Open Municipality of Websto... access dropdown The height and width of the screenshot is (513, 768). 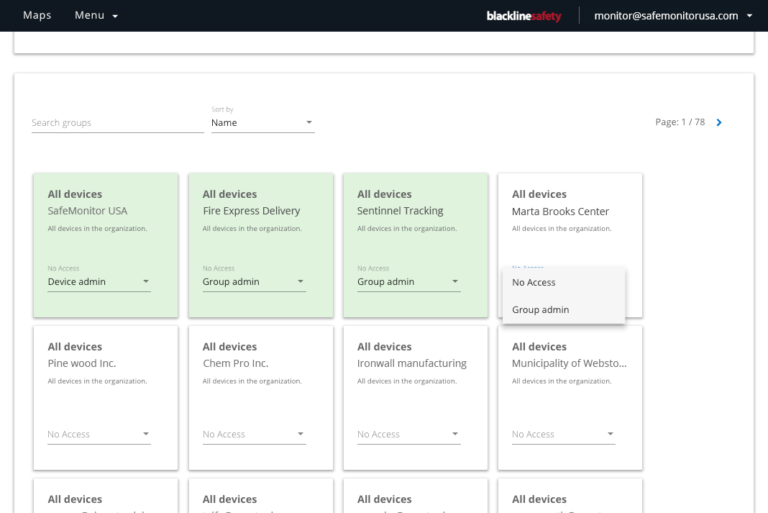(x=564, y=434)
